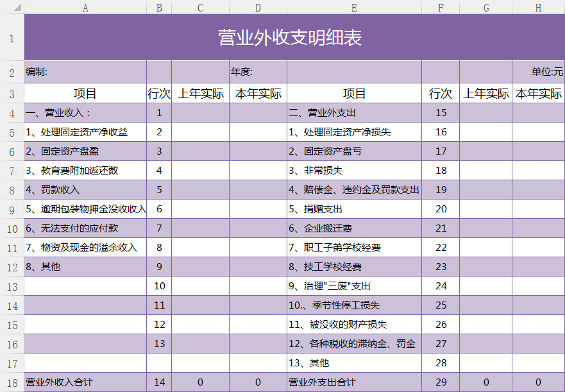
Task: Click the 被没收的财产损失 cell
Action: point(354,325)
